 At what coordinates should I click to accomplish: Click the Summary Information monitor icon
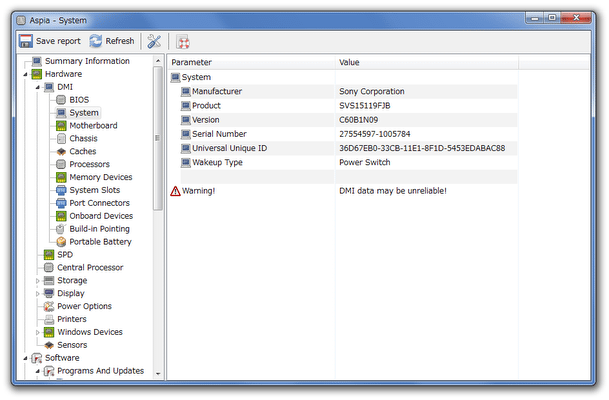coord(37,61)
